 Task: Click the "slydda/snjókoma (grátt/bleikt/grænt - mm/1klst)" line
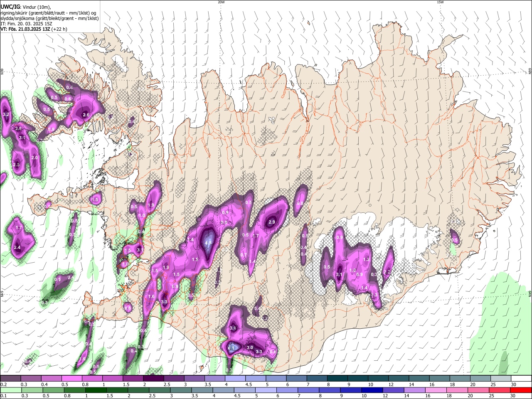(49, 18)
